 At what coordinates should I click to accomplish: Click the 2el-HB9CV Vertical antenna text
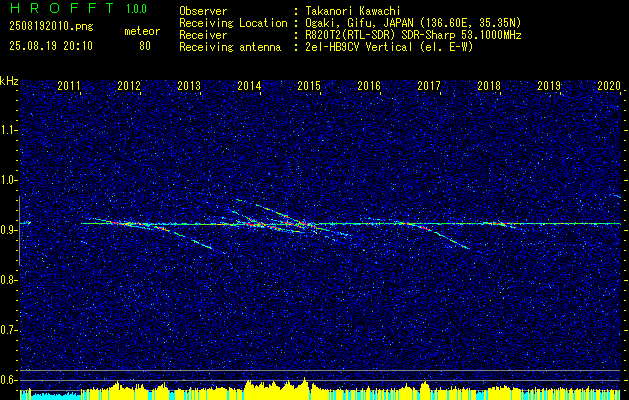click(x=390, y=47)
